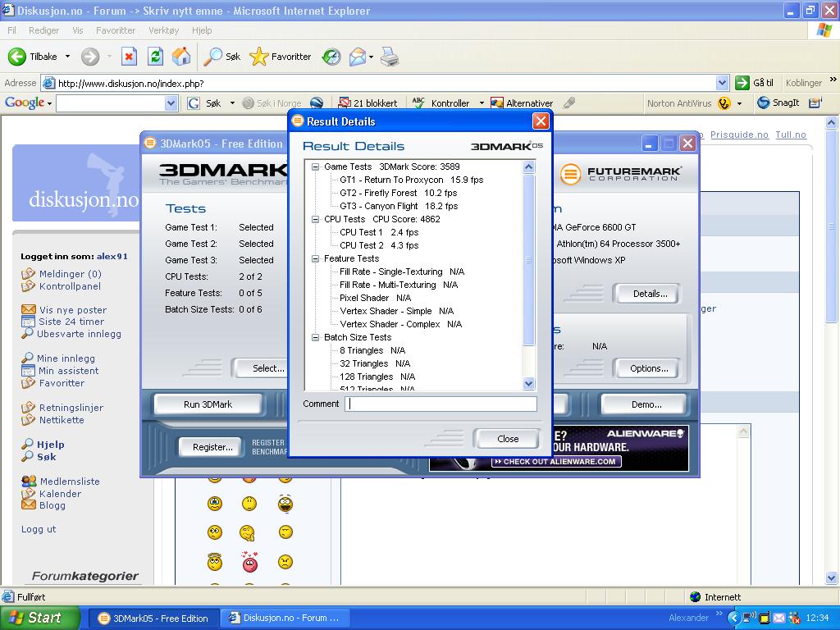Click the Stop page loading icon

click(x=129, y=57)
